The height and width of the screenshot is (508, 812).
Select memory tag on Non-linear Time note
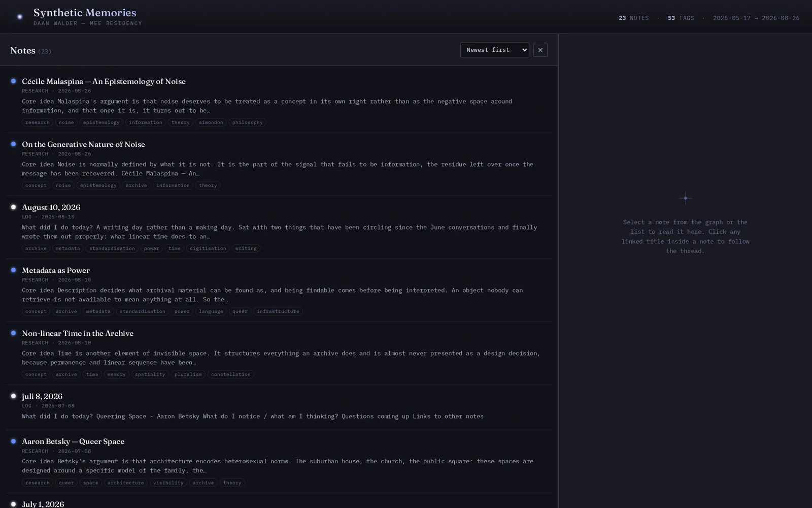point(116,374)
